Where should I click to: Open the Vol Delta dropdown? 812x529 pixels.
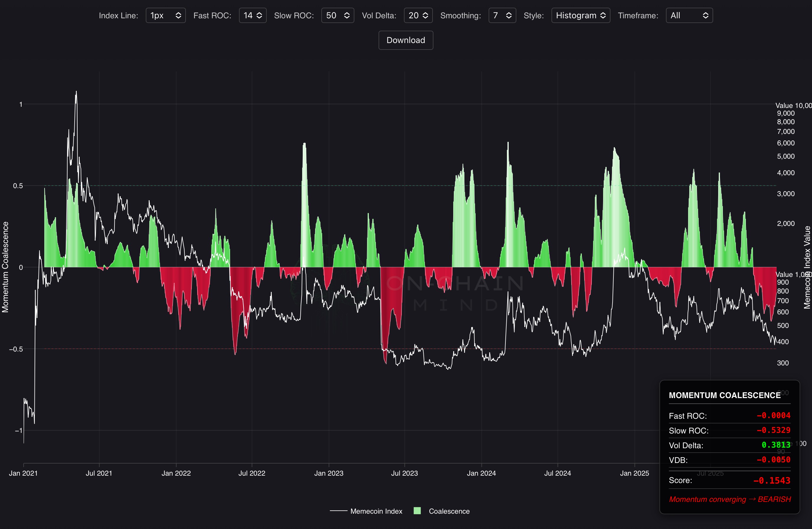[418, 15]
